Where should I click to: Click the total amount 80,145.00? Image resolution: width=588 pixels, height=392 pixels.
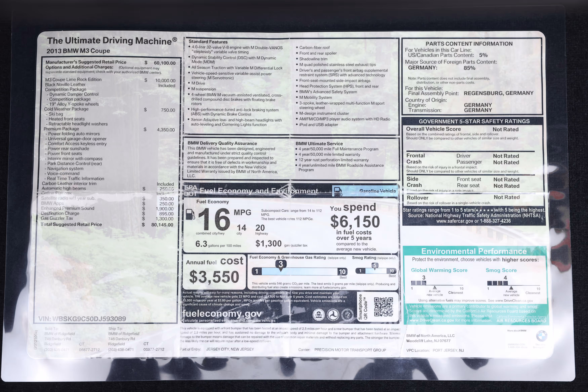coord(162,225)
